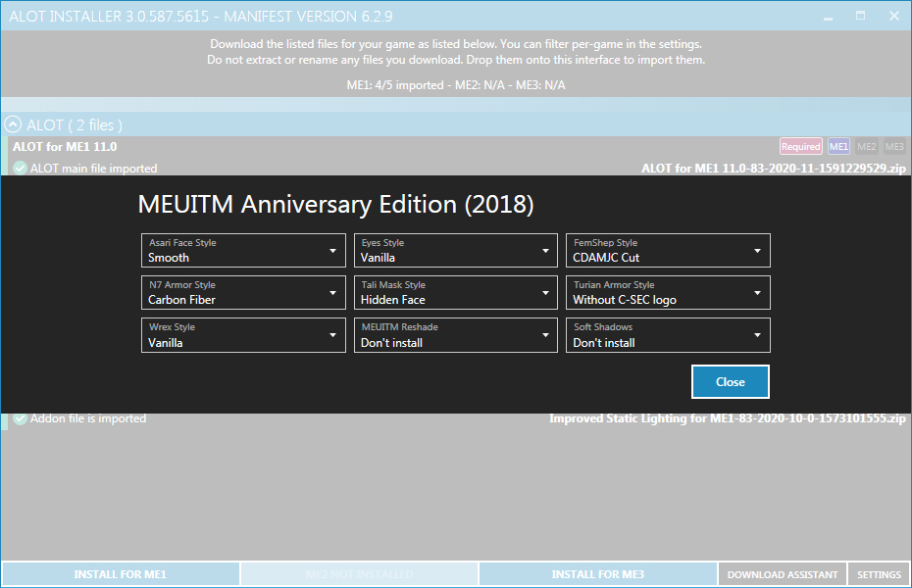912x588 pixels.
Task: Close the MEUITM Anniversary Edition dialog
Action: click(x=730, y=382)
